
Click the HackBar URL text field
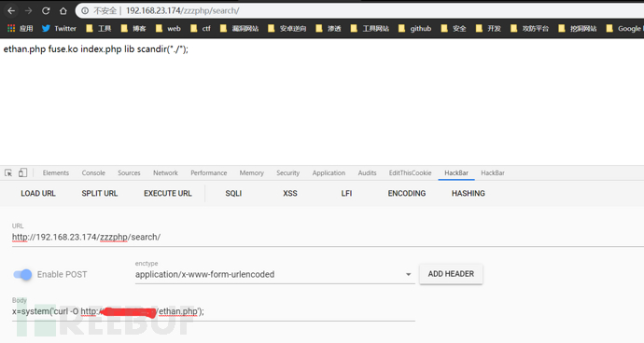point(328,237)
